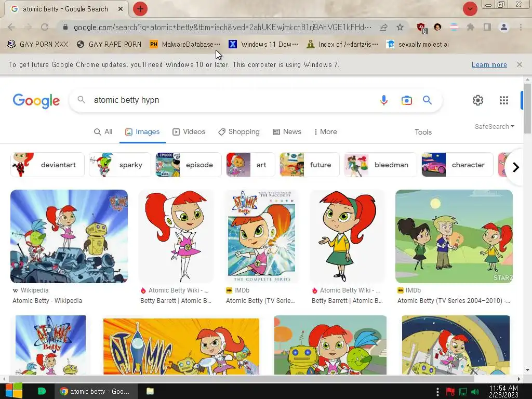Share this page using the address bar share icon

383,27
